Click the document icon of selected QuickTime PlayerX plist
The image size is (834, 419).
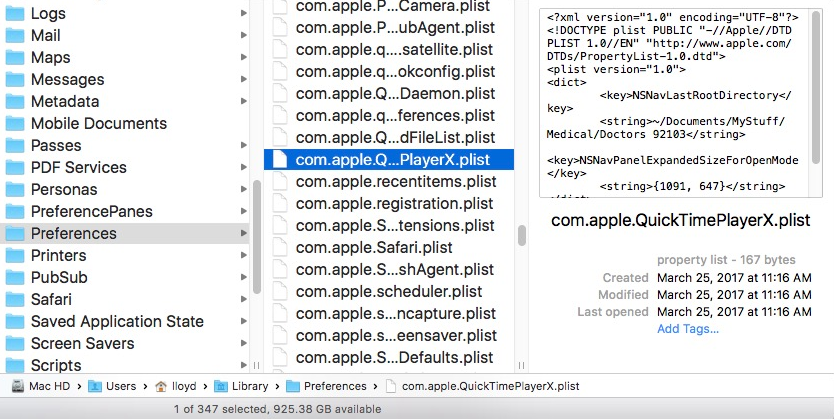[280, 160]
